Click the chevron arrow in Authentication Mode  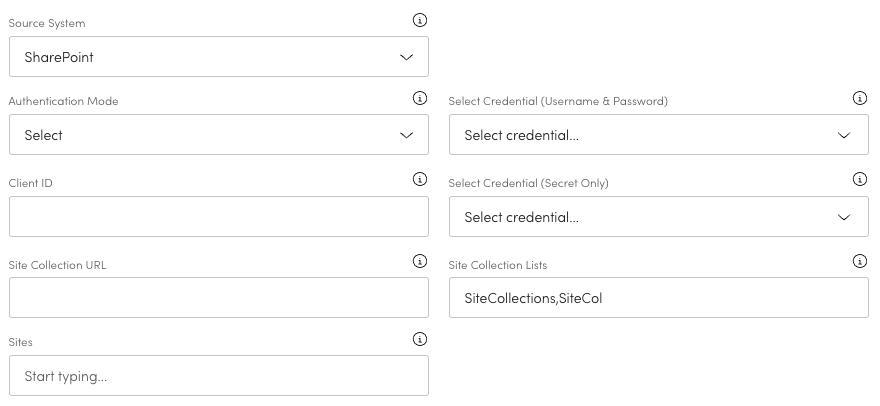pyautogui.click(x=406, y=135)
